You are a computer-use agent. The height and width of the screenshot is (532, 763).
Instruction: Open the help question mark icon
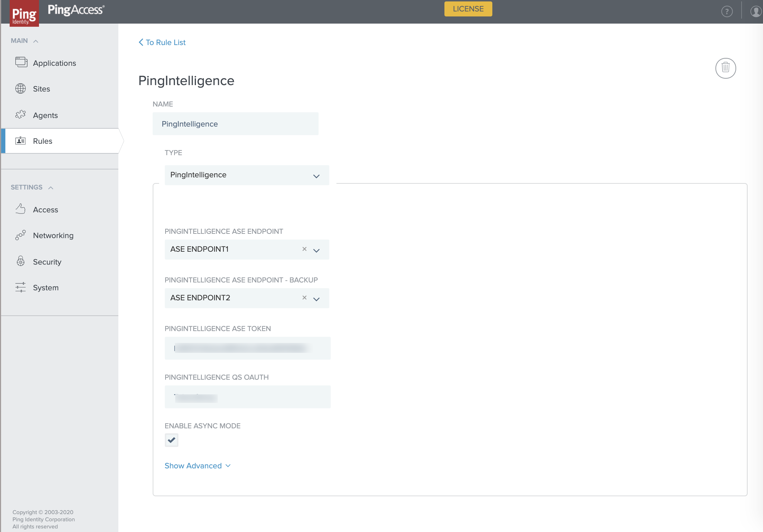727,11
